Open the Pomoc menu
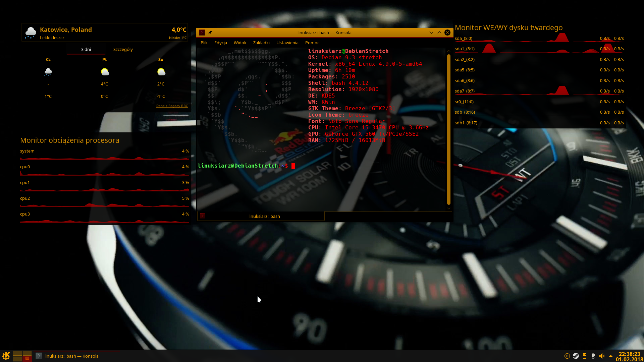This screenshot has width=644, height=362. [x=312, y=43]
